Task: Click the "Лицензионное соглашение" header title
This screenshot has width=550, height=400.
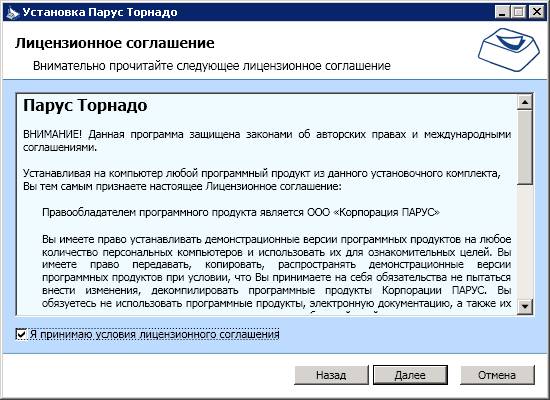Action: 115,43
